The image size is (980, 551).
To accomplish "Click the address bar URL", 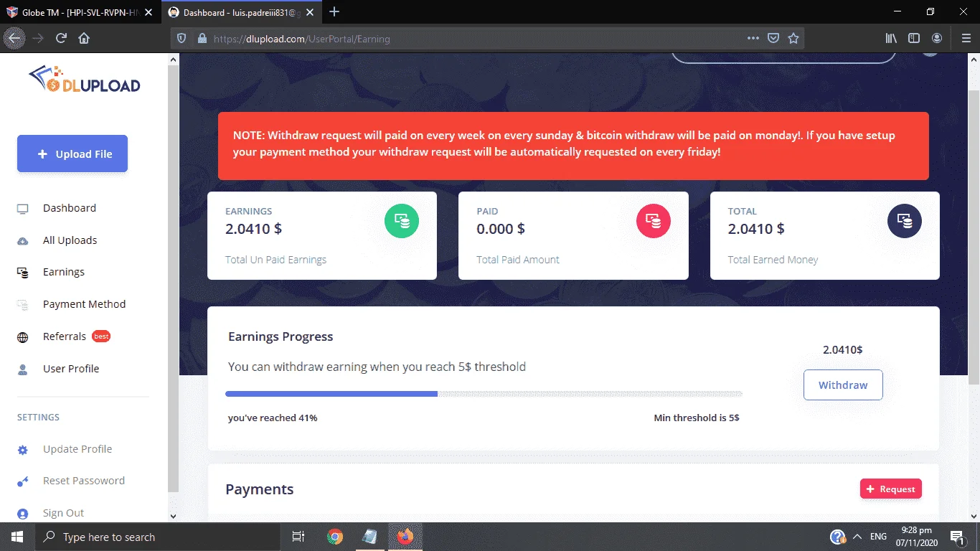I will [x=302, y=39].
